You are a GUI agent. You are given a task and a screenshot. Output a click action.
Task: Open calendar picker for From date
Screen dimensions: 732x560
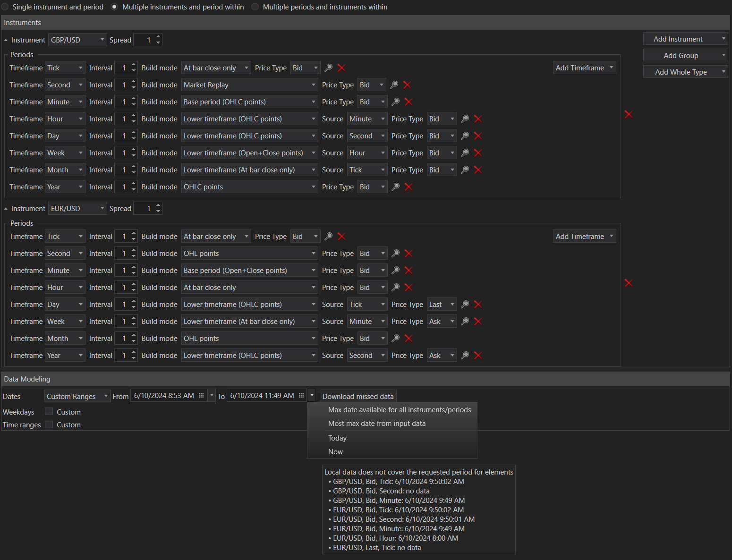click(201, 396)
